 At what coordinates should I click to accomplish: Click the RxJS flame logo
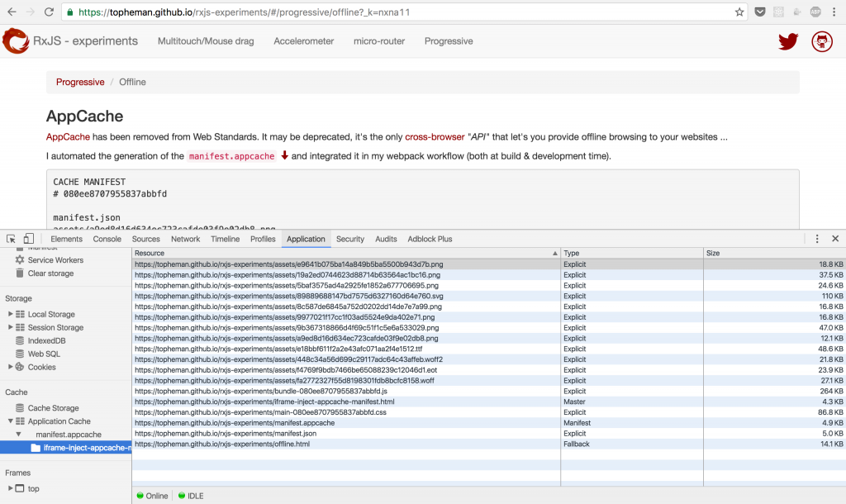[15, 40]
